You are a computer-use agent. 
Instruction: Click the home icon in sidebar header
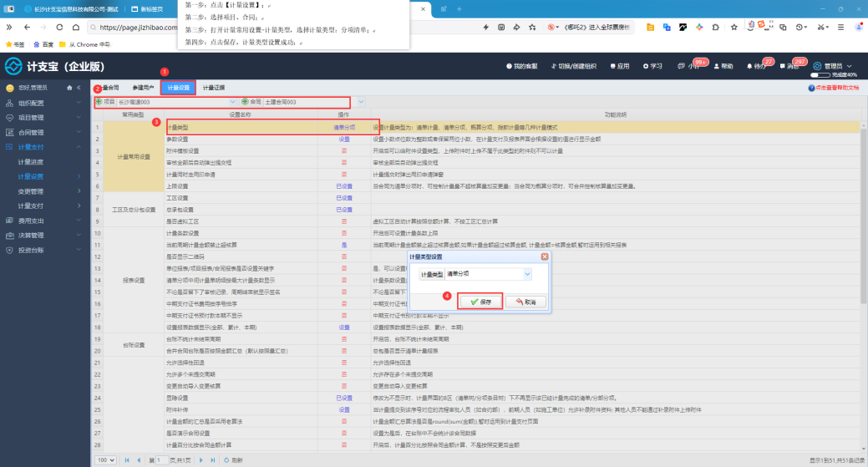(69, 88)
